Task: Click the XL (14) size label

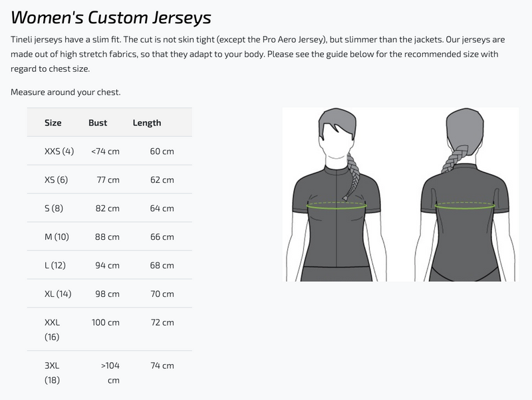Action: pyautogui.click(x=58, y=294)
